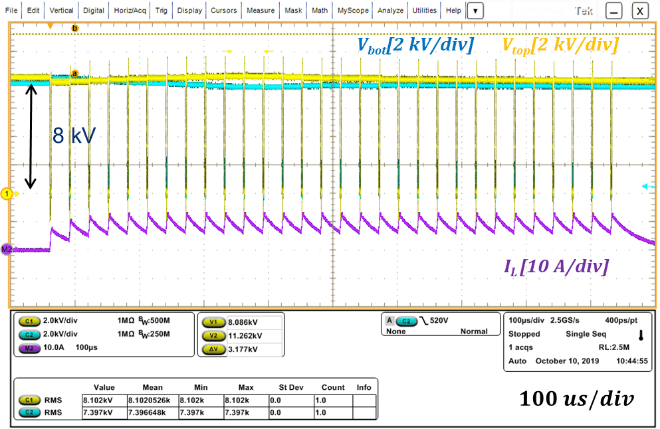Viewport: 660px width, 429px height.
Task: Click the M2 waveform handle at left edge
Action: click(6, 250)
